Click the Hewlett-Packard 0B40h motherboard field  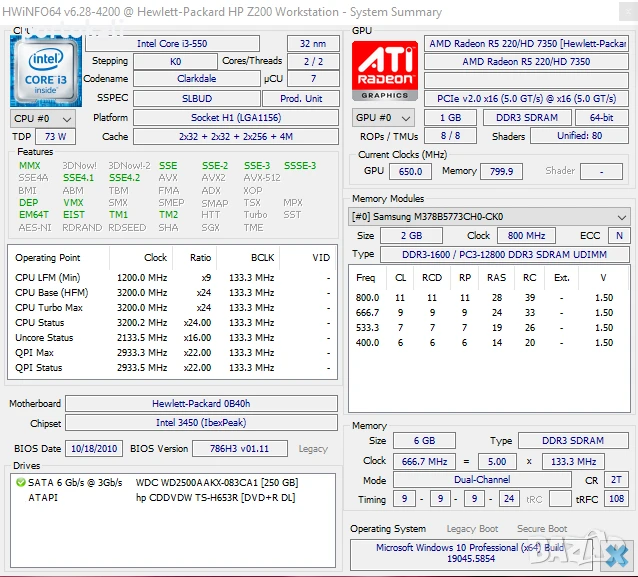200,404
